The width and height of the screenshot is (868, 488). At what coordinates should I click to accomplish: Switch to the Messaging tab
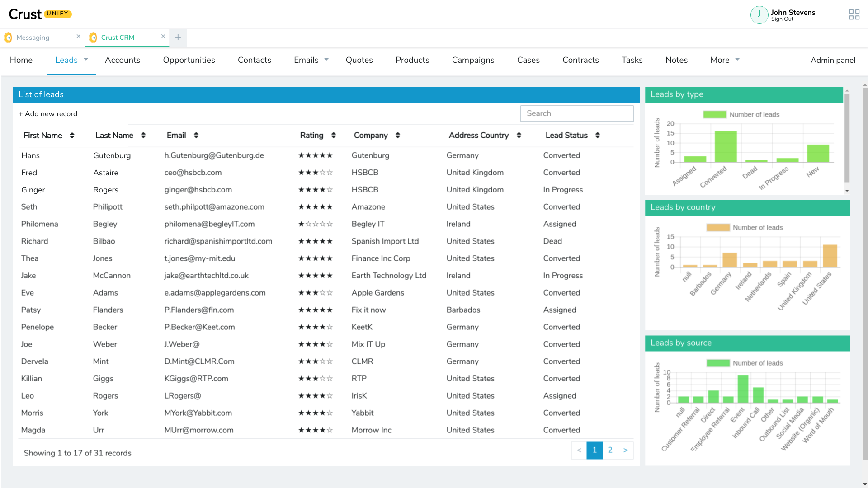click(x=33, y=38)
